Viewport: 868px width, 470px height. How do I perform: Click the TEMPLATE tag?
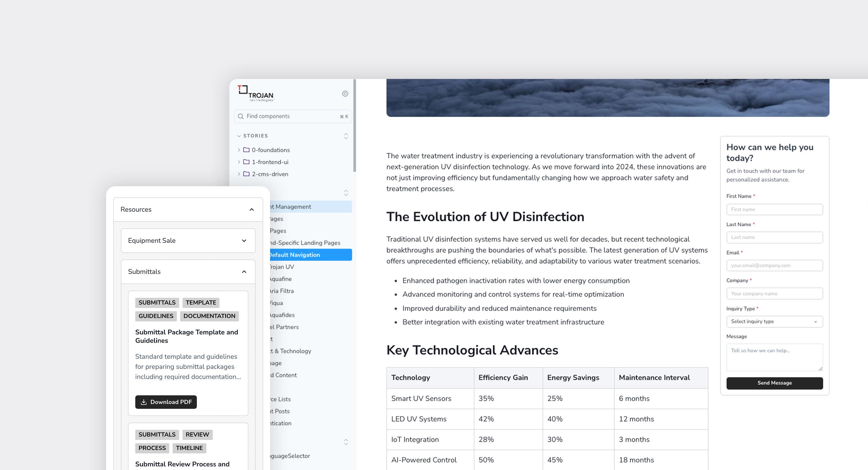201,302
